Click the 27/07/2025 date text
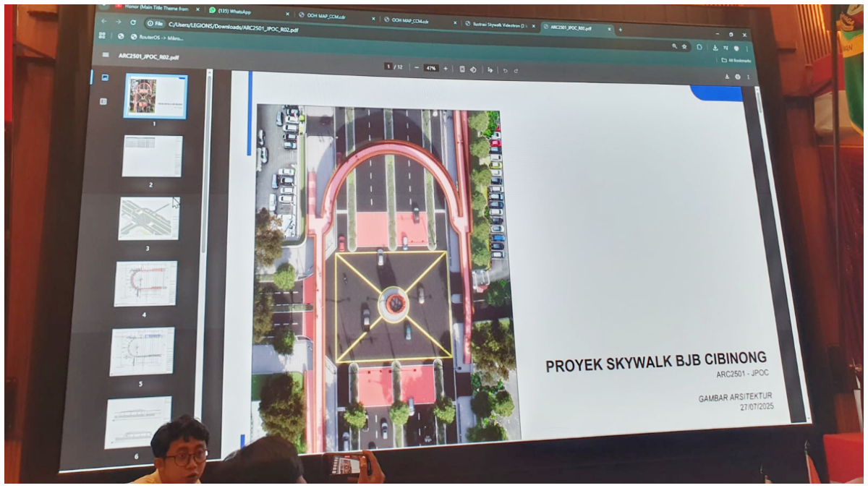The width and height of the screenshot is (868, 488). tap(756, 408)
